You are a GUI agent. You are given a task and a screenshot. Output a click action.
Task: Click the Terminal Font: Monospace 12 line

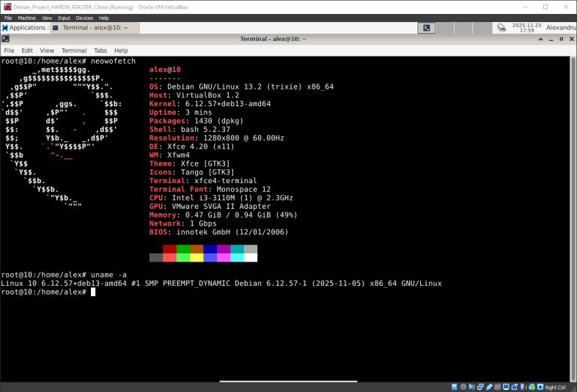click(x=210, y=189)
